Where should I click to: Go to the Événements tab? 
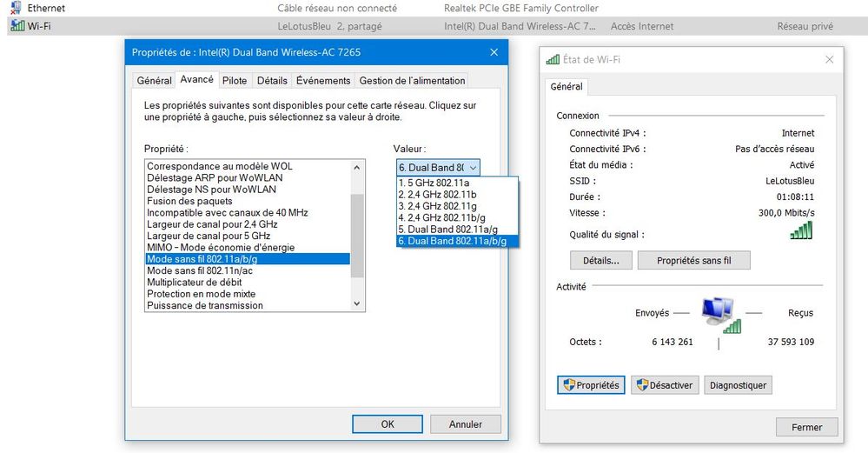[323, 81]
